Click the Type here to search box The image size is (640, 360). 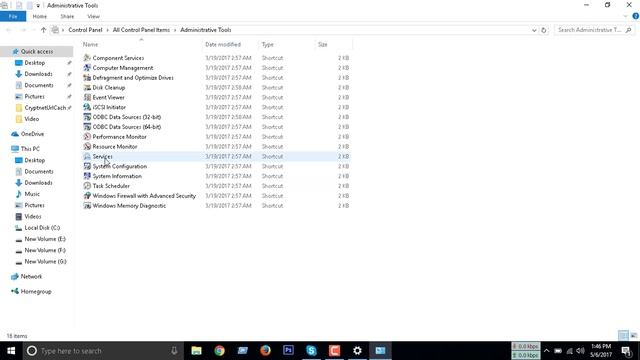[x=102, y=351]
